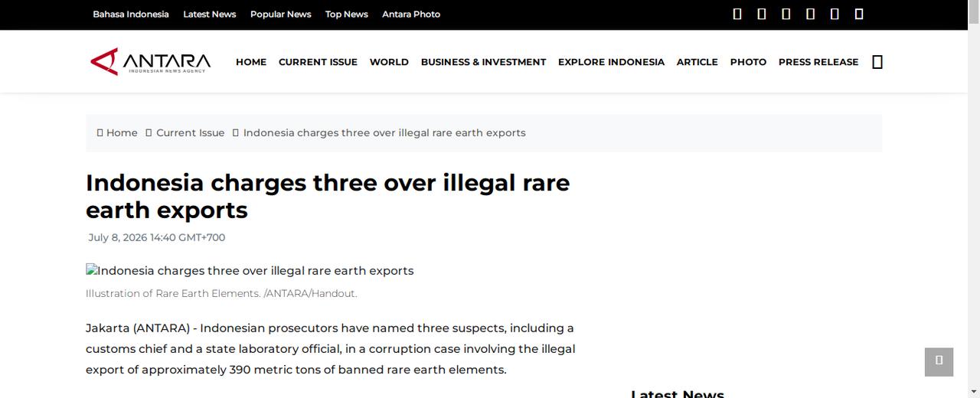Go to HOME in the main navigation
Viewport: 980px width, 398px height.
pos(251,62)
